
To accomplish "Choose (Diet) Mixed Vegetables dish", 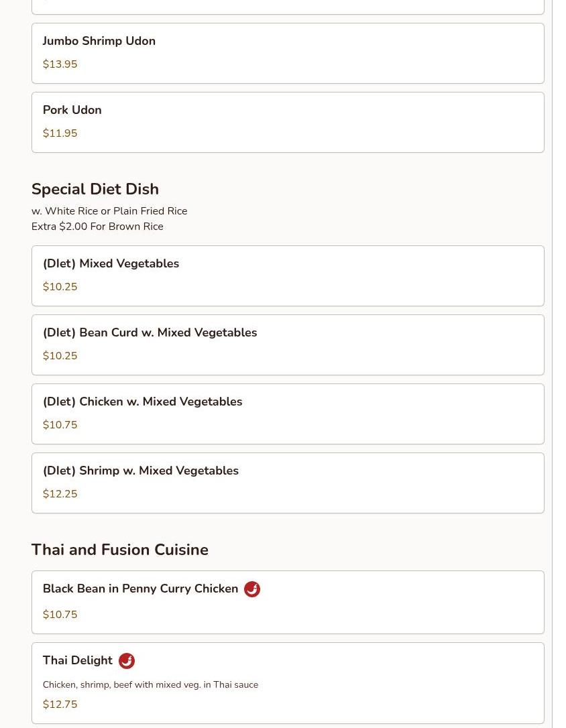I will (x=288, y=276).
